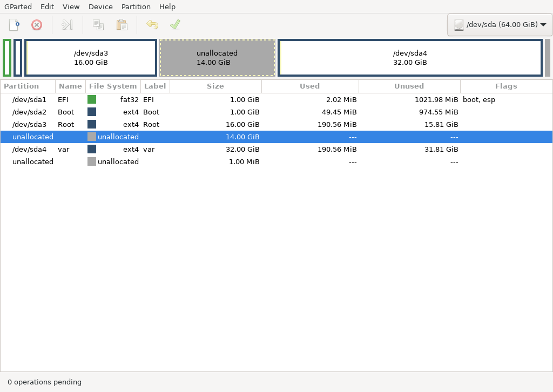
Task: Click the 'Root' label cell
Action: (151, 124)
